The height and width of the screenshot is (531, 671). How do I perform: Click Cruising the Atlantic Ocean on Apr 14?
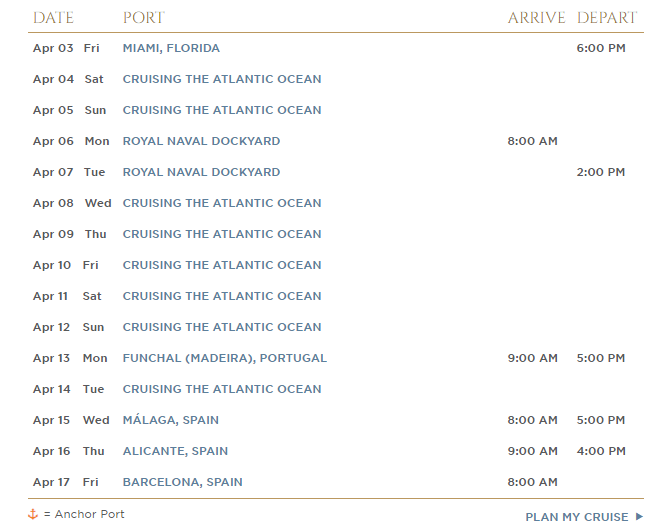(x=222, y=389)
